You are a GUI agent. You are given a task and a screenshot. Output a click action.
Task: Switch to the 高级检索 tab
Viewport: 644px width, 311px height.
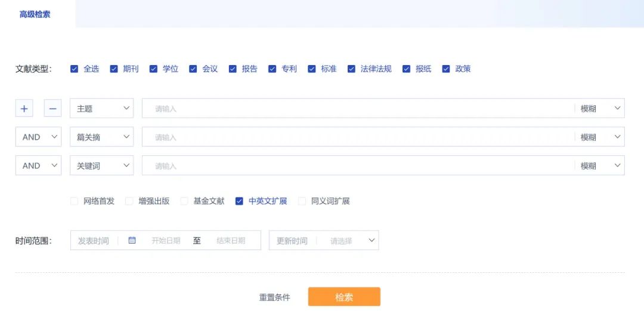(35, 14)
